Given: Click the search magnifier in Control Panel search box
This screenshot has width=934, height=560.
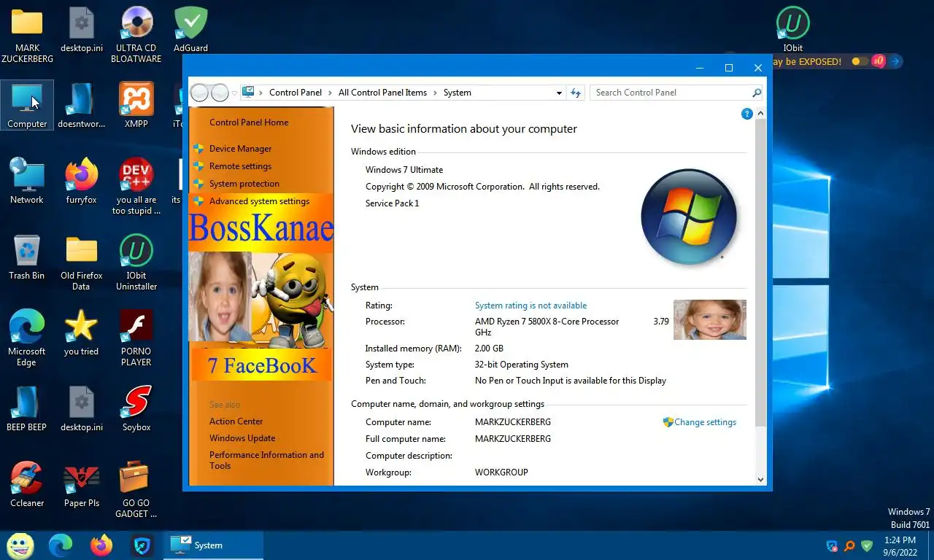Looking at the screenshot, I should tap(757, 93).
